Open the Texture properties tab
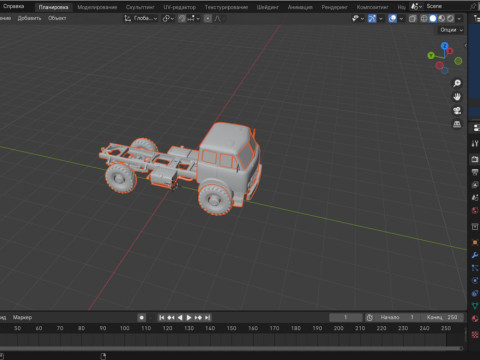The height and width of the screenshot is (360, 480). pos(475,335)
